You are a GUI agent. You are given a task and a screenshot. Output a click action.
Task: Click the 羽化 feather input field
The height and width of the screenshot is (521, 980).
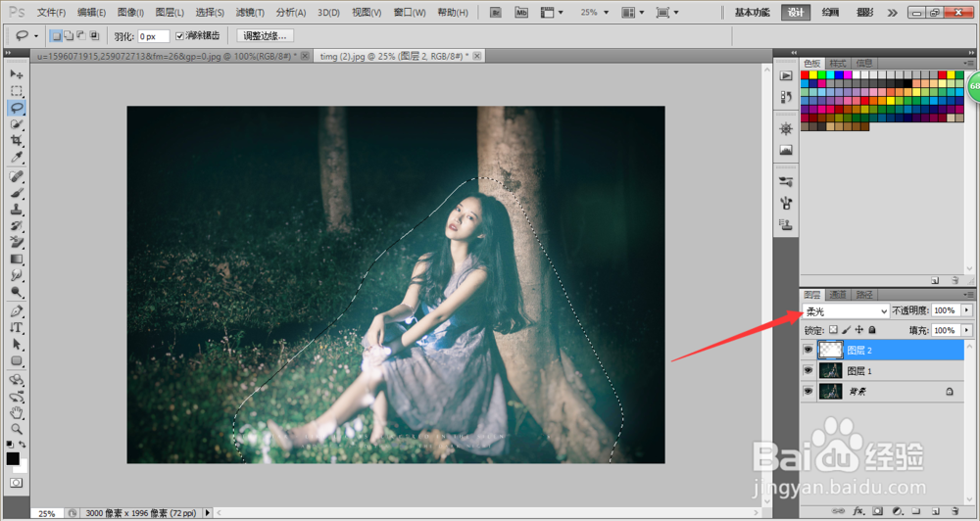154,37
